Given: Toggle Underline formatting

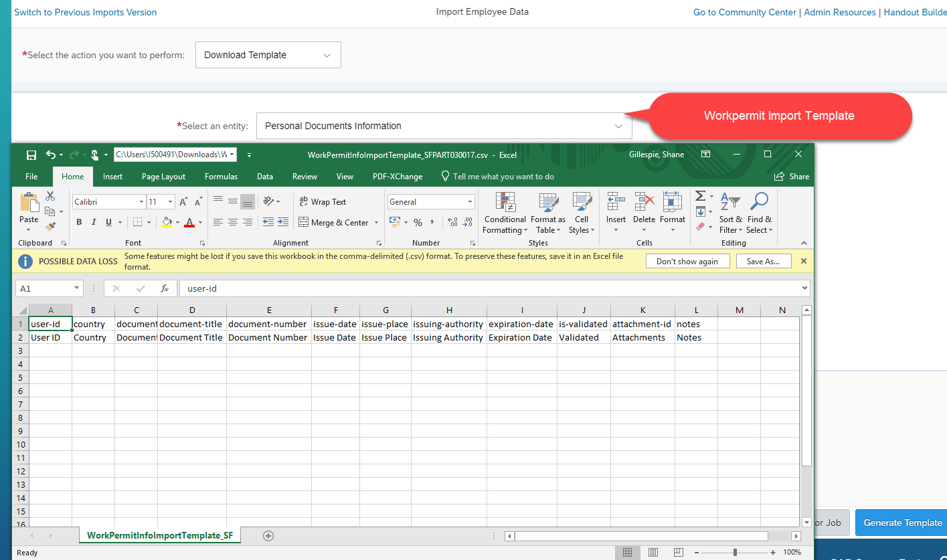Looking at the screenshot, I should pos(108,222).
